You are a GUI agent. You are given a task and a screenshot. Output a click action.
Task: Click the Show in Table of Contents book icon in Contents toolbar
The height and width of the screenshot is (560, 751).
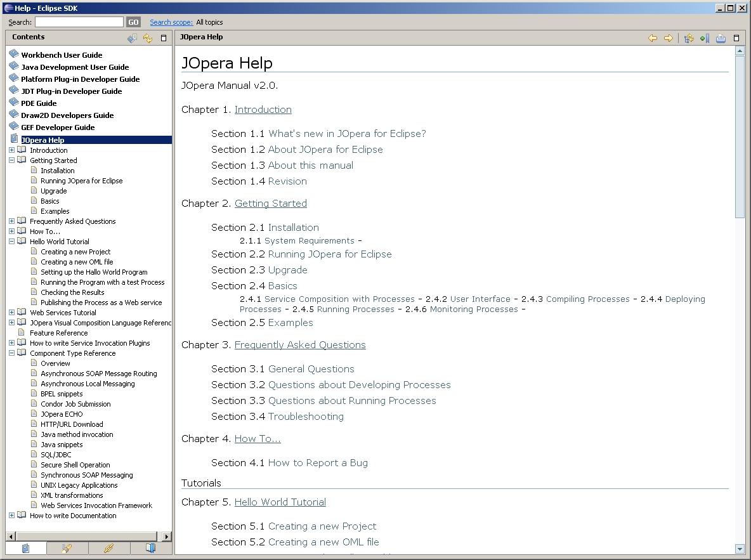pyautogui.click(x=132, y=38)
